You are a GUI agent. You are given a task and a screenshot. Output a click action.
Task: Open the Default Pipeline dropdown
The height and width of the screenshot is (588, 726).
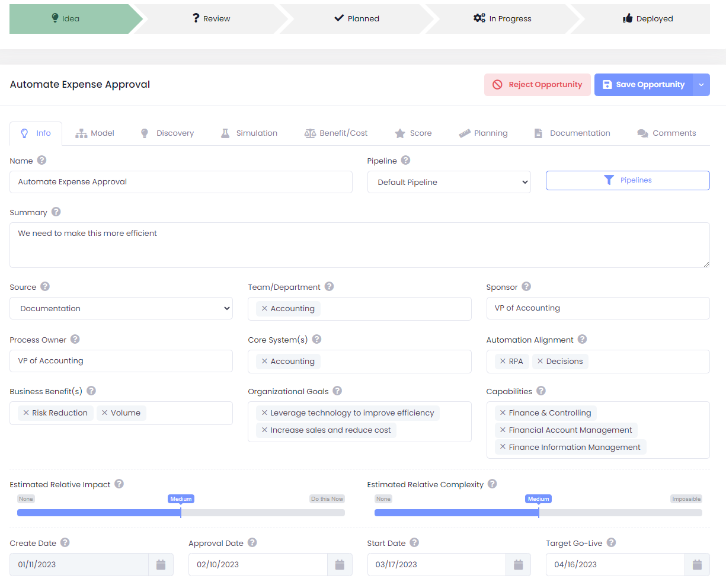[449, 182]
